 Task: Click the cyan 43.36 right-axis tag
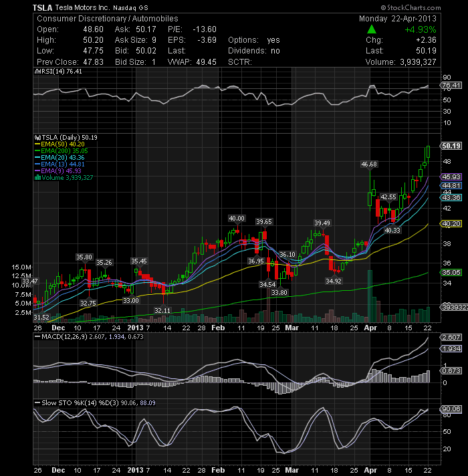(451, 198)
